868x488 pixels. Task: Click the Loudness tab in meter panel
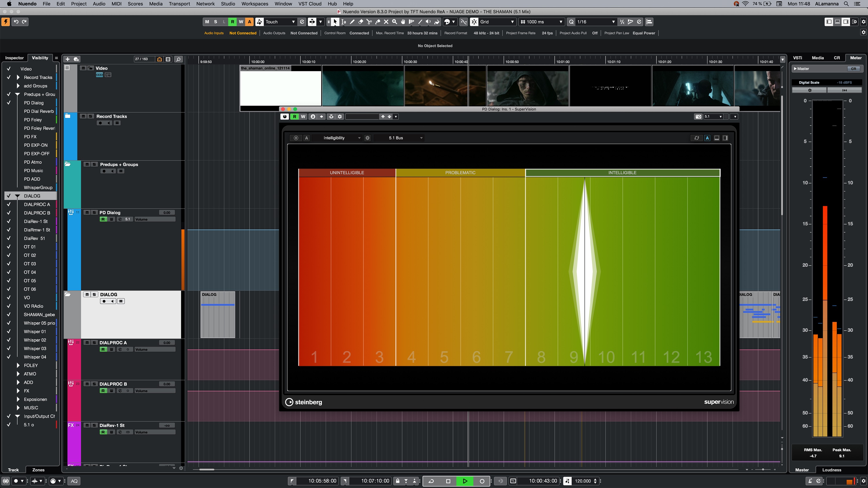tap(831, 470)
